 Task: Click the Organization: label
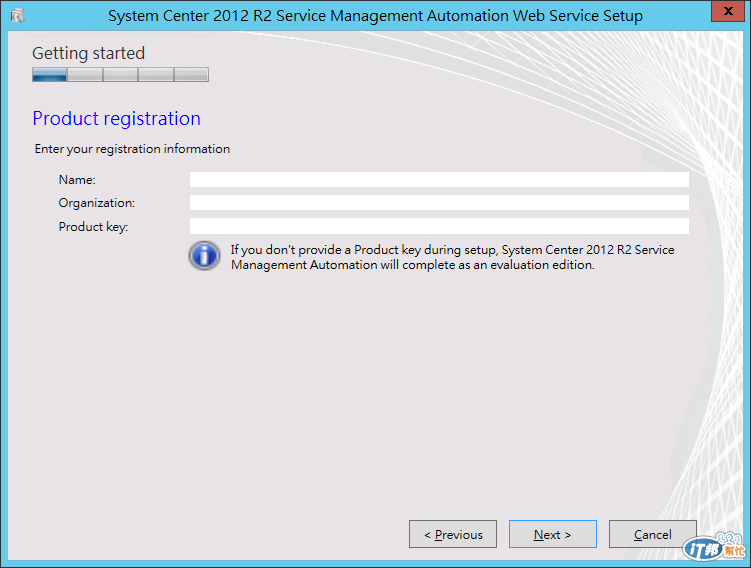[x=97, y=203]
